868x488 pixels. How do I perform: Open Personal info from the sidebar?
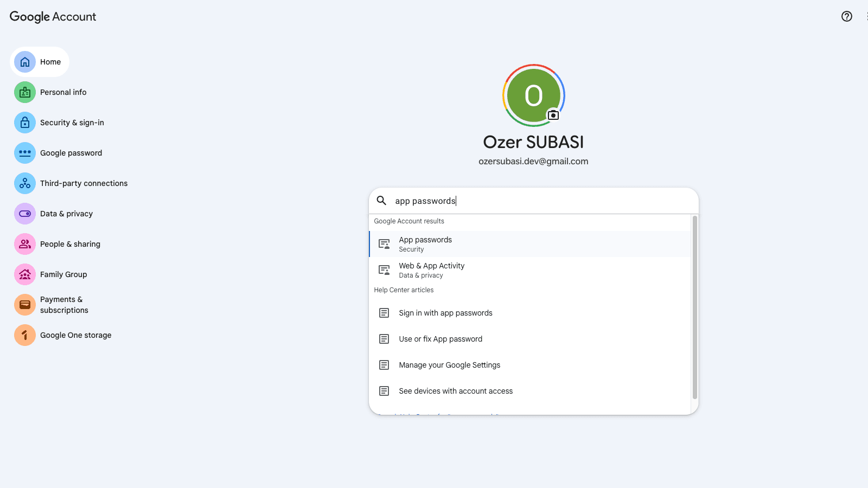[63, 92]
